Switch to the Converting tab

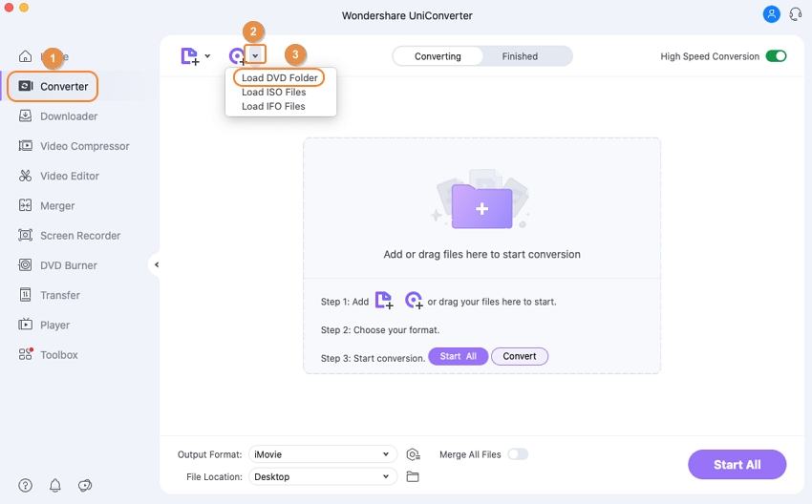click(x=438, y=56)
